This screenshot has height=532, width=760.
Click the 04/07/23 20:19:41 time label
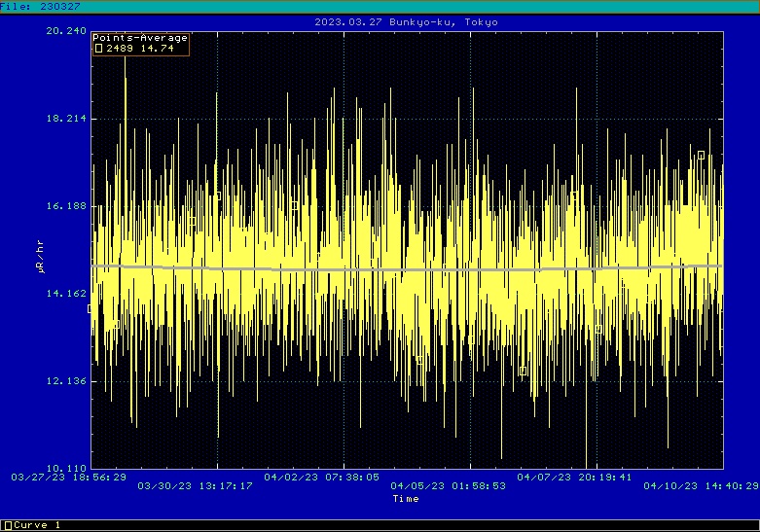point(574,478)
